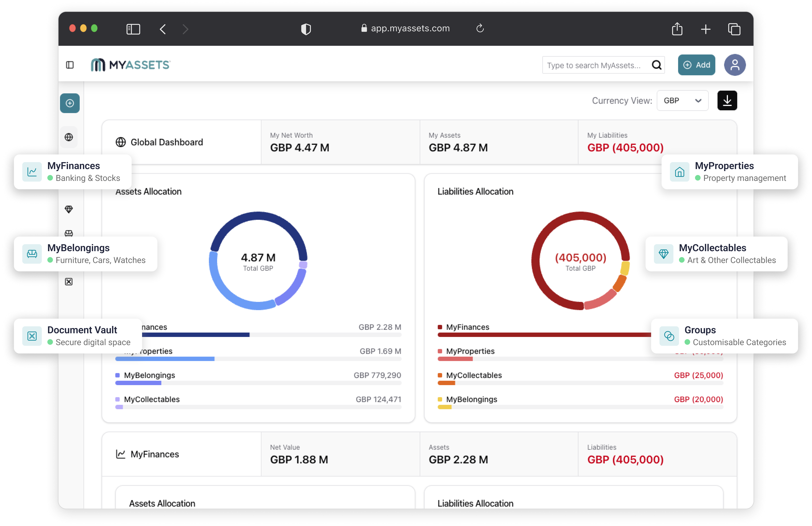Open the Currency View GBP dropdown

pyautogui.click(x=682, y=101)
